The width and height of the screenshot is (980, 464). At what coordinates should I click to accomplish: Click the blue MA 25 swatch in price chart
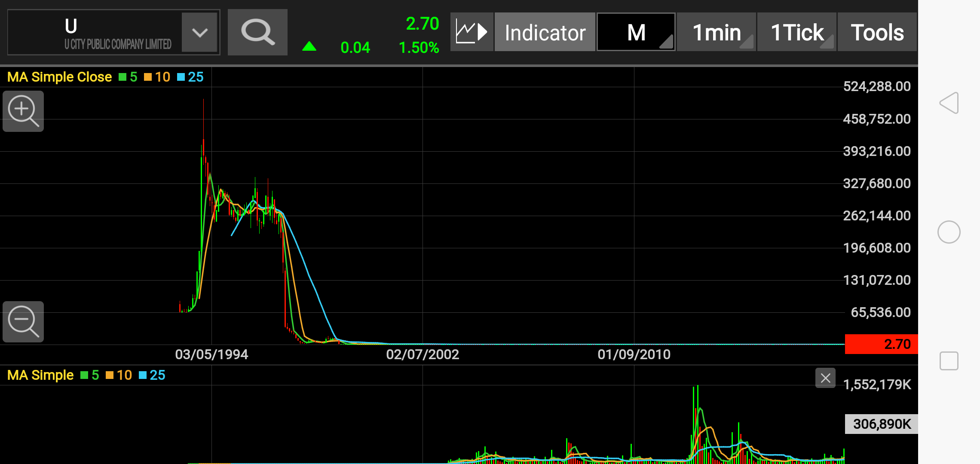[x=181, y=77]
